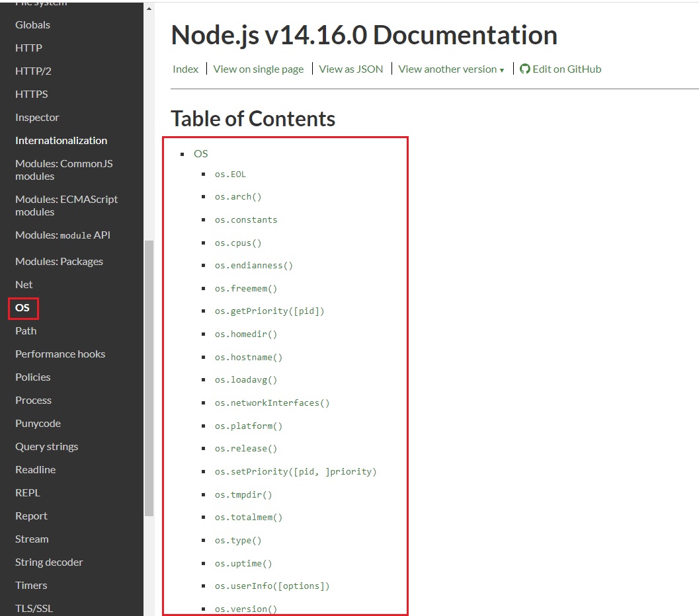The height and width of the screenshot is (616, 699).
Task: Open Performance hooks in the sidebar
Action: (60, 354)
